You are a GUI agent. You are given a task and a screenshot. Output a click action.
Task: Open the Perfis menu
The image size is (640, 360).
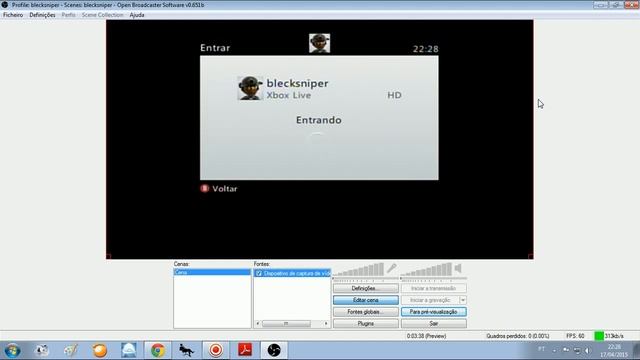(x=69, y=15)
